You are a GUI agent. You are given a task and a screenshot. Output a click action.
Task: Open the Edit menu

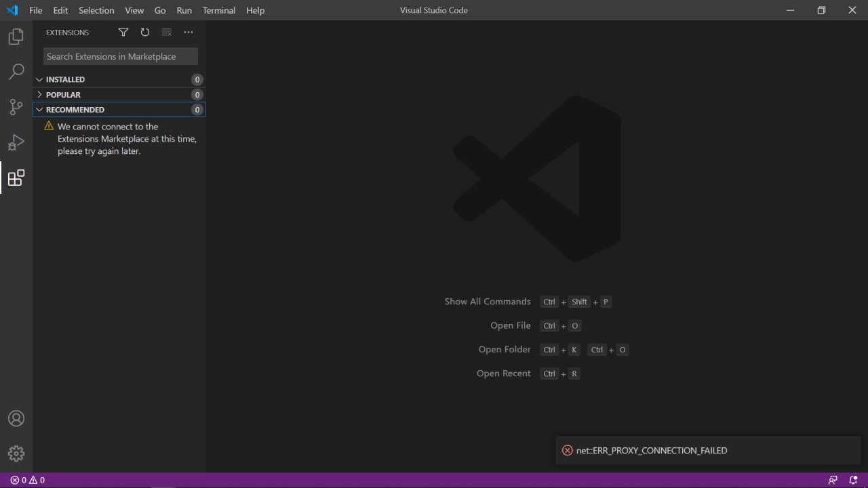tap(60, 10)
